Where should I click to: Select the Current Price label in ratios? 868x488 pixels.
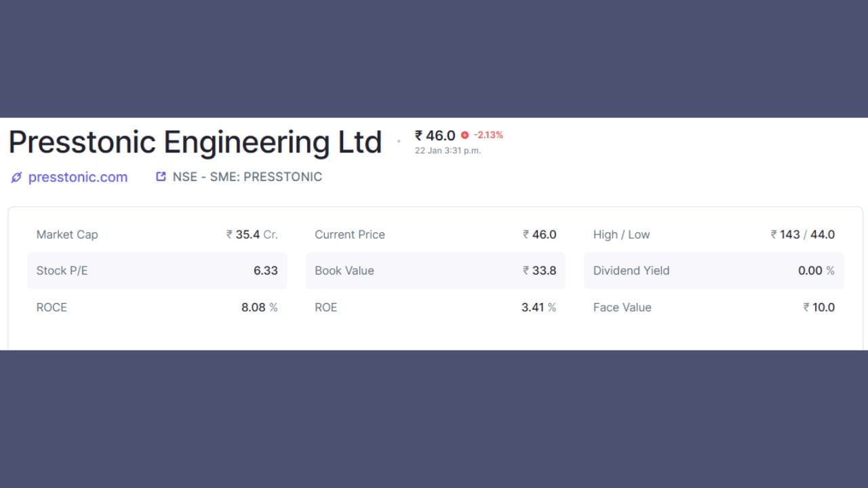[x=349, y=235]
